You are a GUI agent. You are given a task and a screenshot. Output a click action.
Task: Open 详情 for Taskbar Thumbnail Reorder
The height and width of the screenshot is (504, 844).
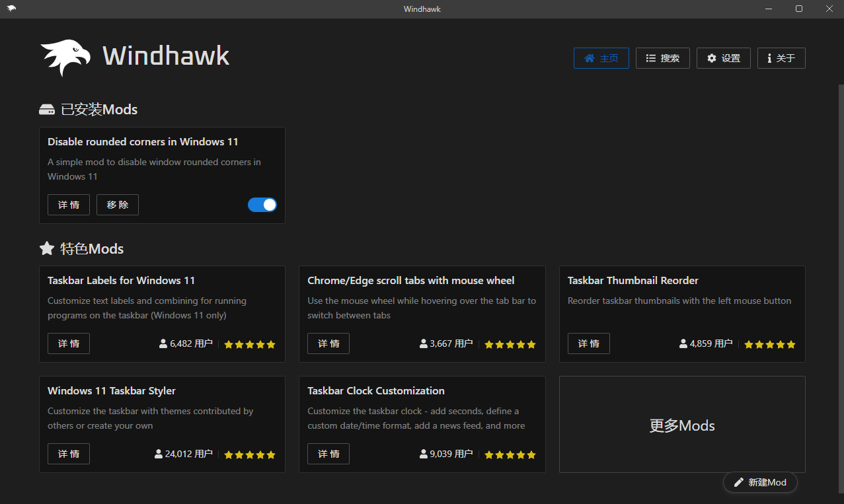pyautogui.click(x=588, y=343)
